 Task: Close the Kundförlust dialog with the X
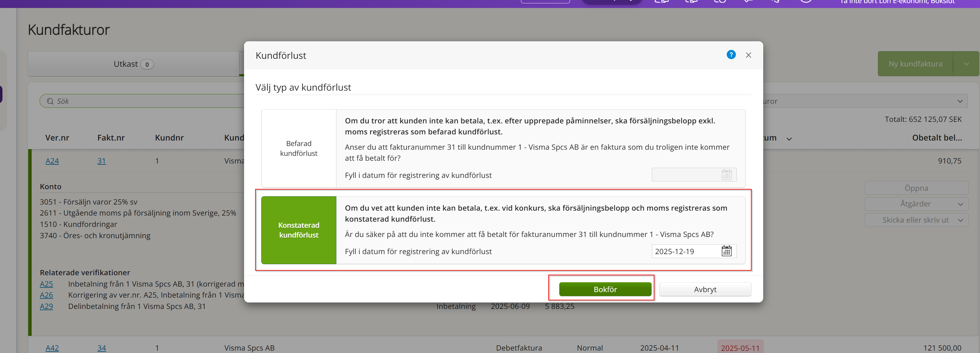(x=748, y=55)
